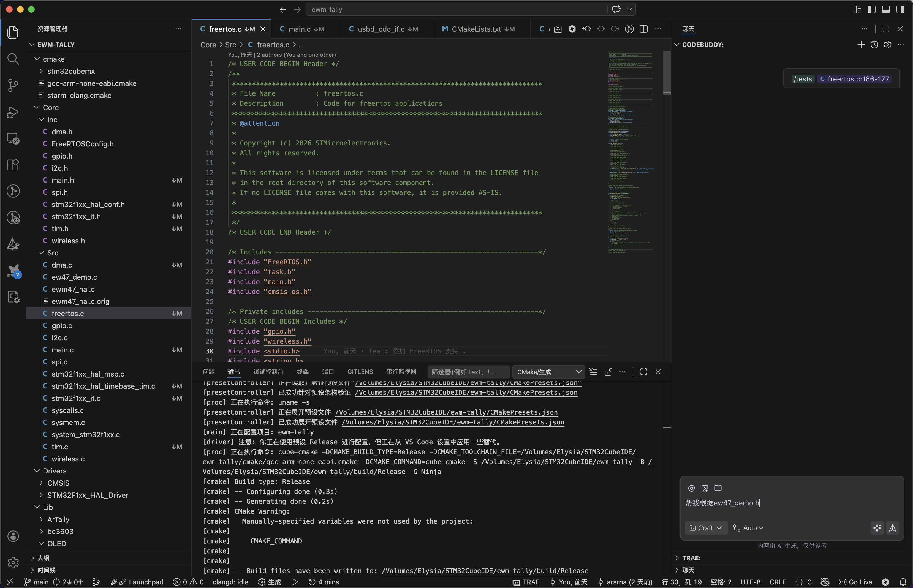Expand the stm32cubemx folder
The width and height of the screenshot is (913, 588).
coord(71,71)
